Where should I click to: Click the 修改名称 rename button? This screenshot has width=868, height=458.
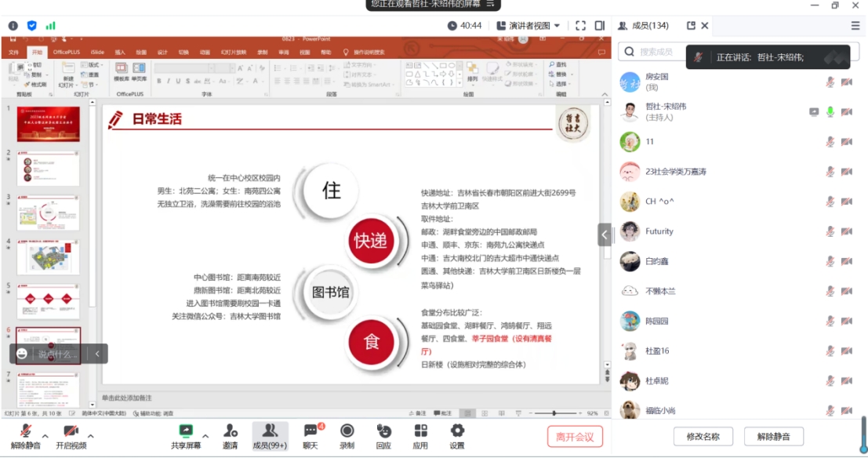(x=703, y=437)
